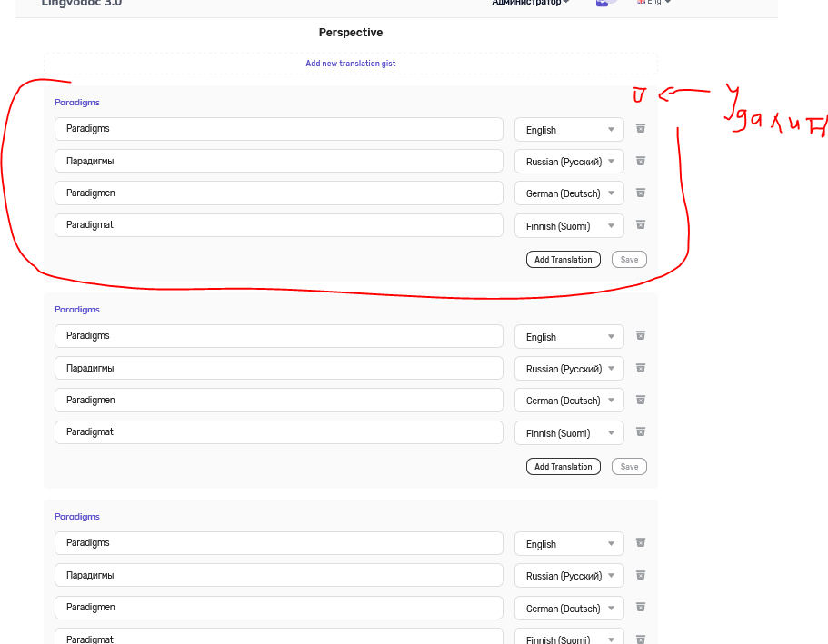Click the purple Paradigms heading of middle gist
828x644 pixels.
point(77,310)
